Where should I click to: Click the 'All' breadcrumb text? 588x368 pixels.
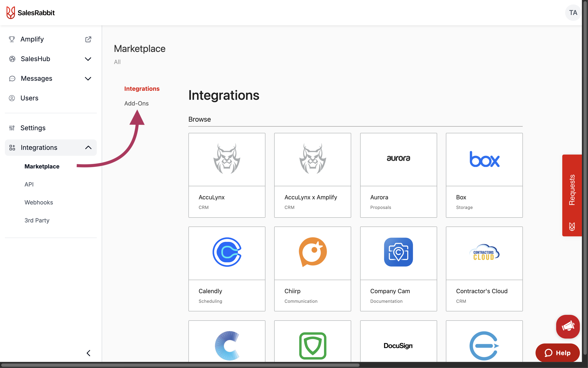117,62
